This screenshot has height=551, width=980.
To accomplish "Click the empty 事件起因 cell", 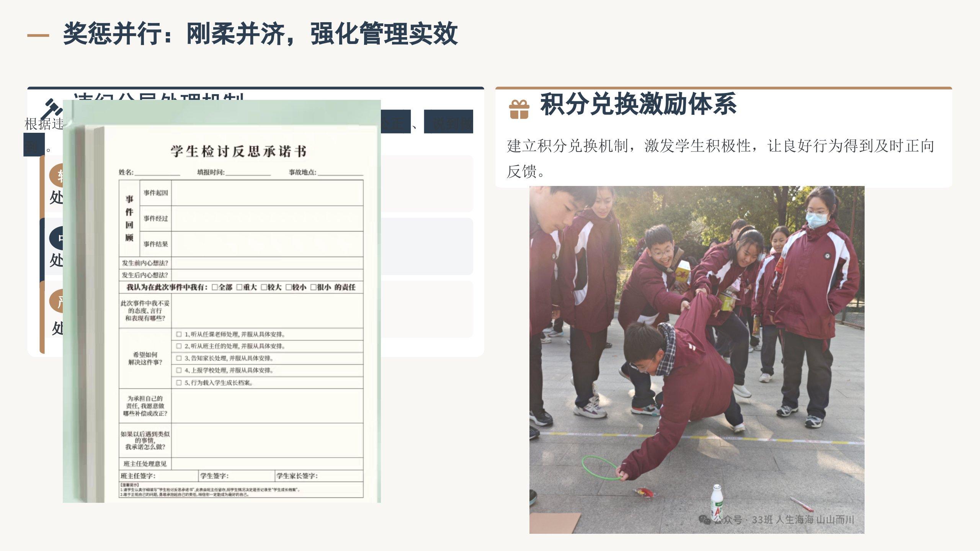I will [267, 193].
